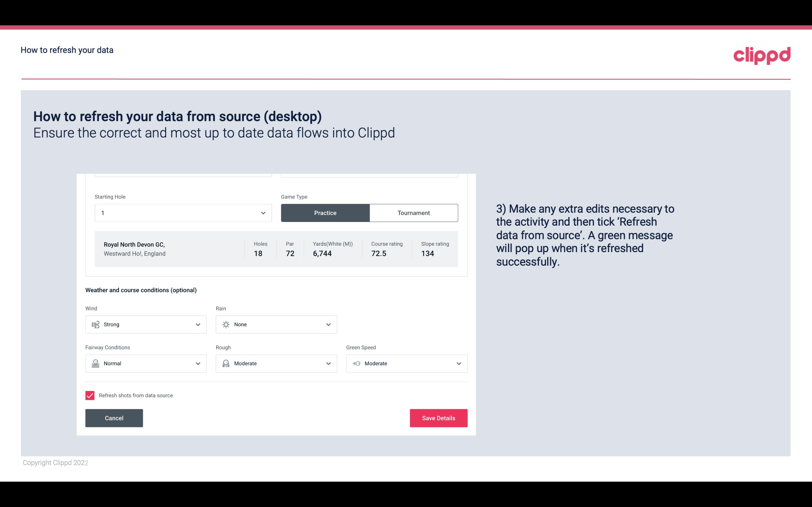The image size is (812, 507).
Task: Click the Save Details button
Action: [x=438, y=418]
